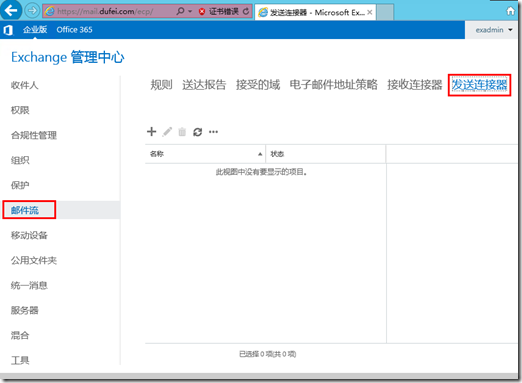Open the more options ellipsis

coord(213,132)
